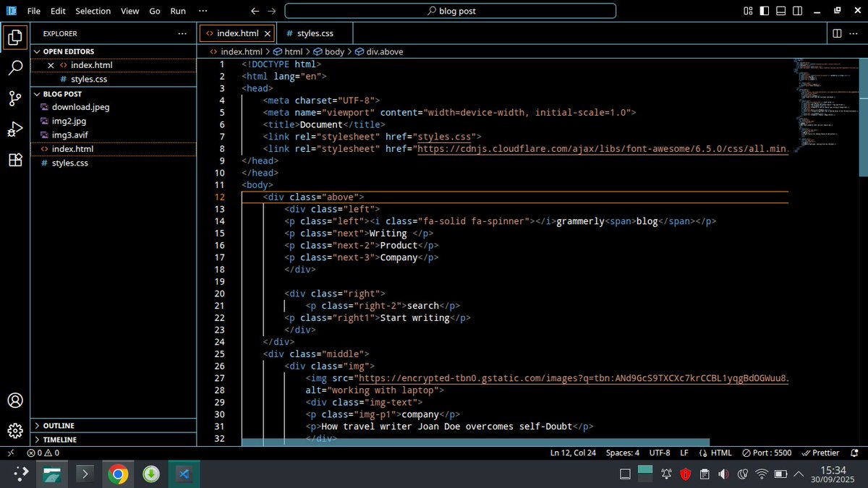Click the html breadcrumb segment
The width and height of the screenshot is (868, 488).
[x=288, y=51]
